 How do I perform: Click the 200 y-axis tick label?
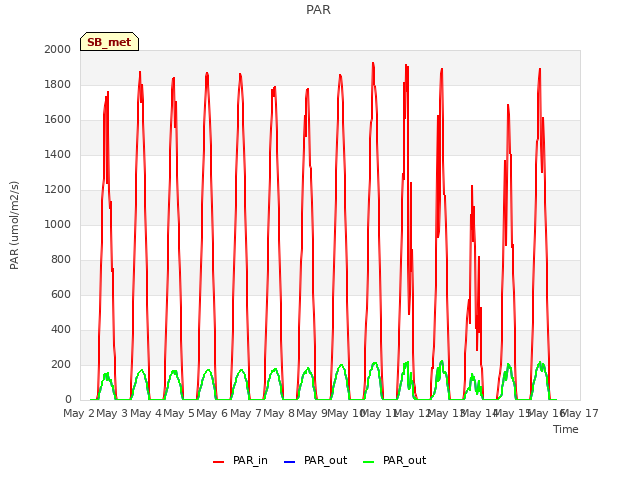(x=61, y=364)
